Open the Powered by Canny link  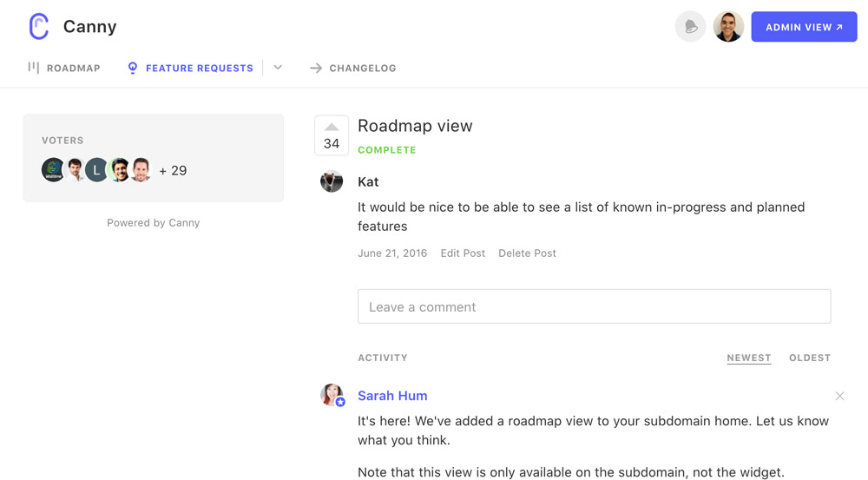coord(154,223)
